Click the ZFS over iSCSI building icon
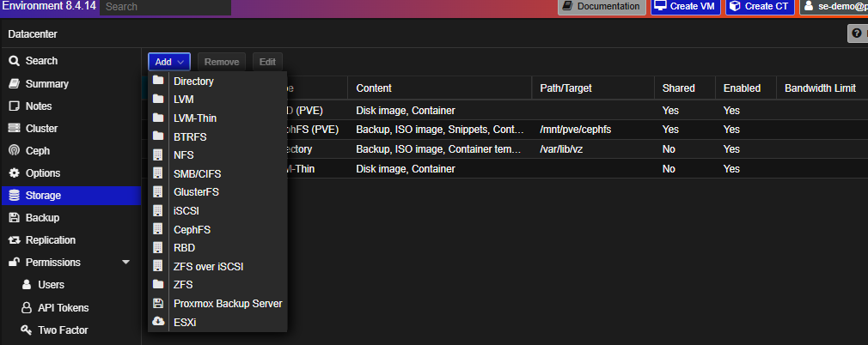 point(158,267)
